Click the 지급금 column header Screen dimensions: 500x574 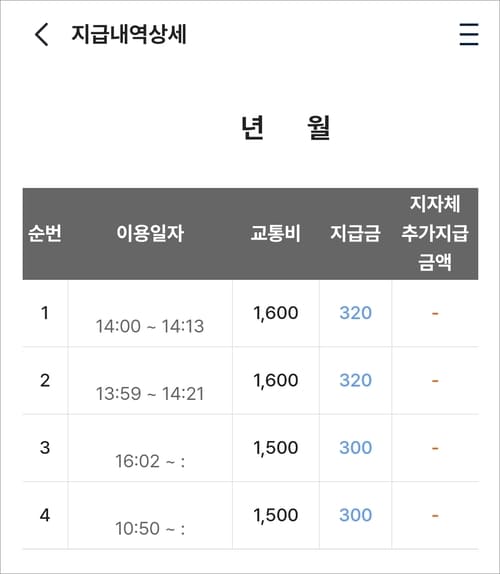(355, 233)
